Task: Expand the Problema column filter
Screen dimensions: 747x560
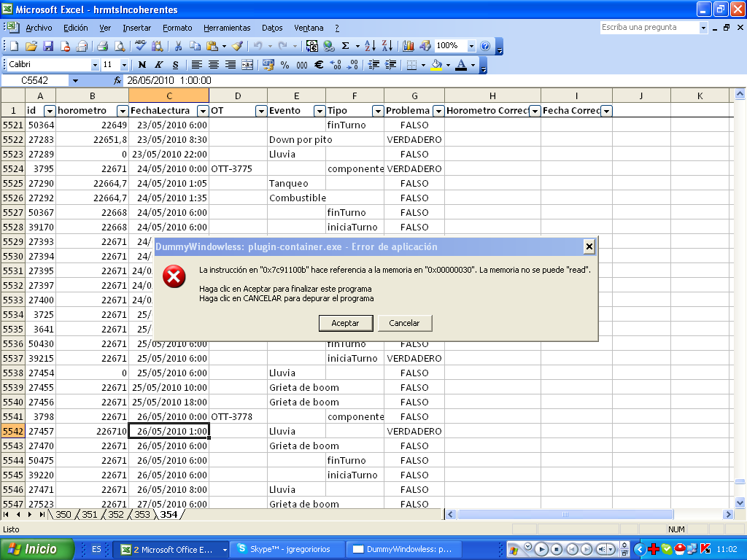Action: click(438, 111)
